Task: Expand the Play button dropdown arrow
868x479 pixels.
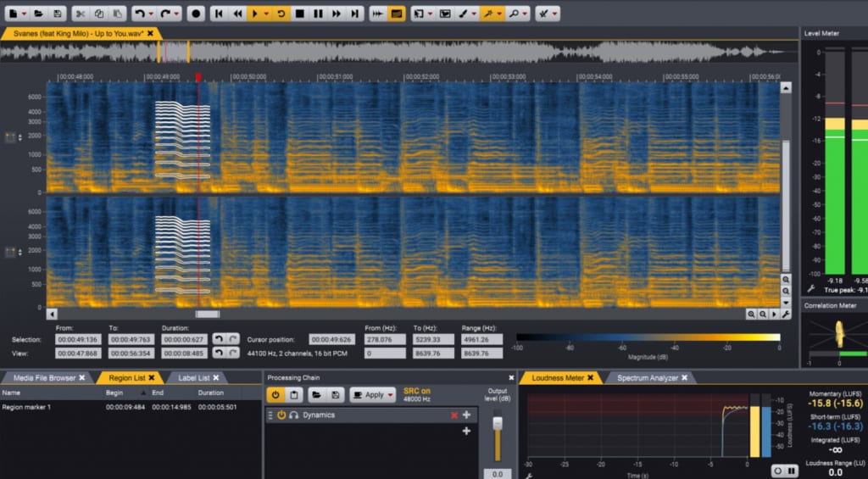Action: pos(266,14)
